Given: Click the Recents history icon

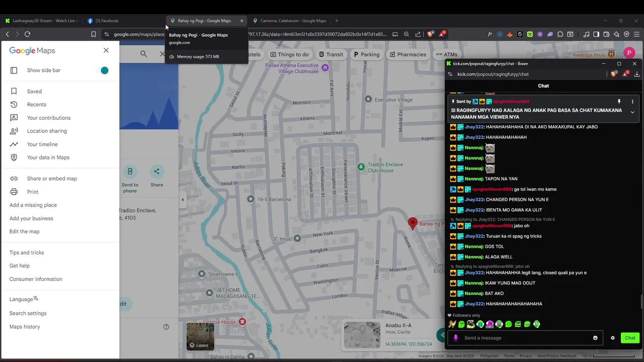Looking at the screenshot, I should point(14,105).
